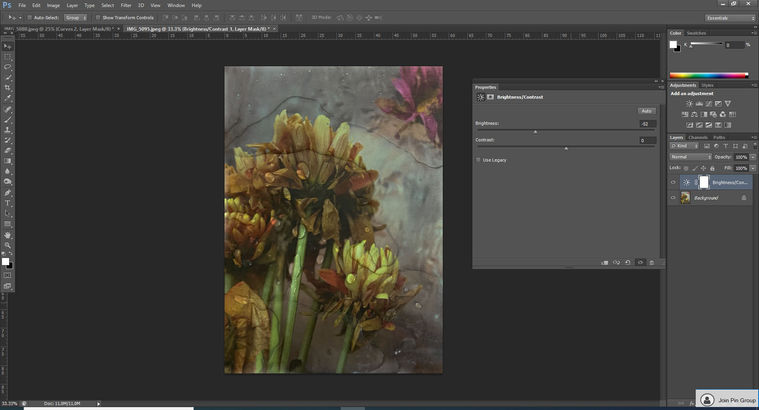
Task: Pick the Lasso tool
Action: click(8, 66)
